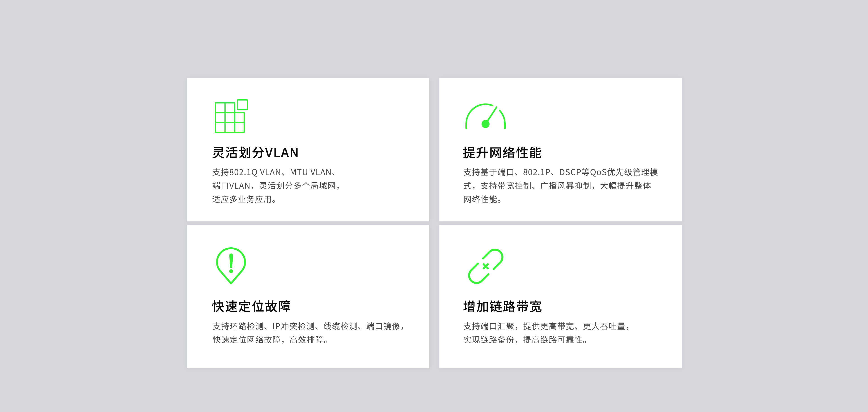Click the green chain link icon
The height and width of the screenshot is (412, 868).
tap(486, 266)
